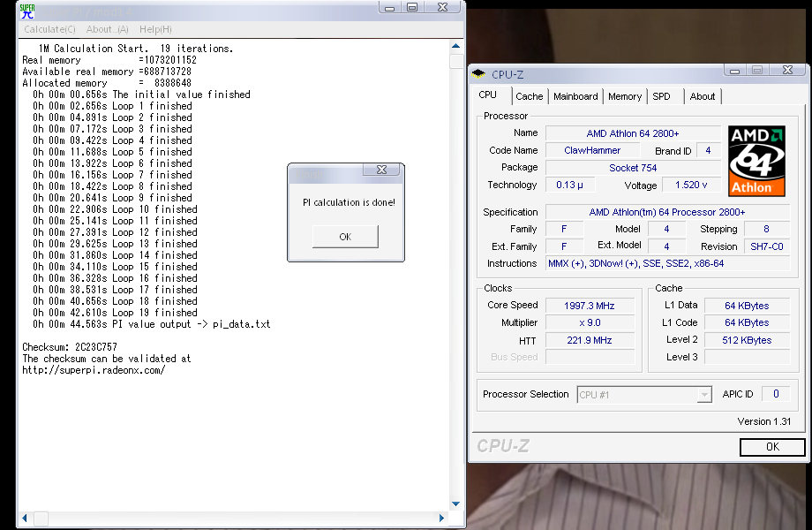Open the Calculate(C) menu
Screen dimensions: 812x530
pos(49,29)
